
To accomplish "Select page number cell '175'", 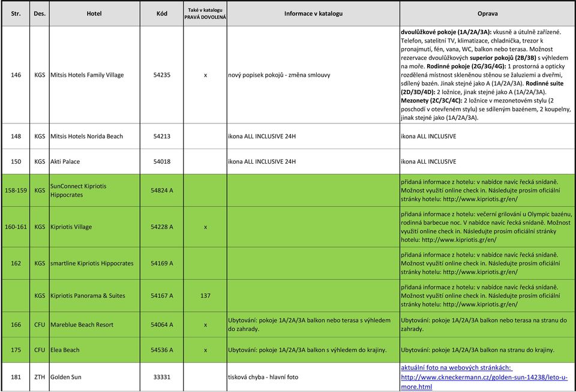I will coord(16,350).
